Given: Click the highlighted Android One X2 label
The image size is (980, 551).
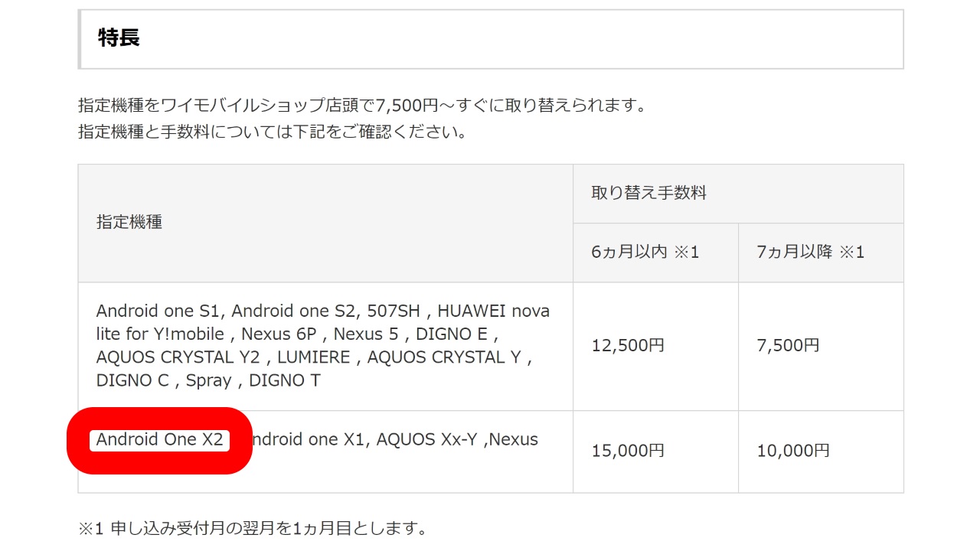Looking at the screenshot, I should click(x=159, y=440).
